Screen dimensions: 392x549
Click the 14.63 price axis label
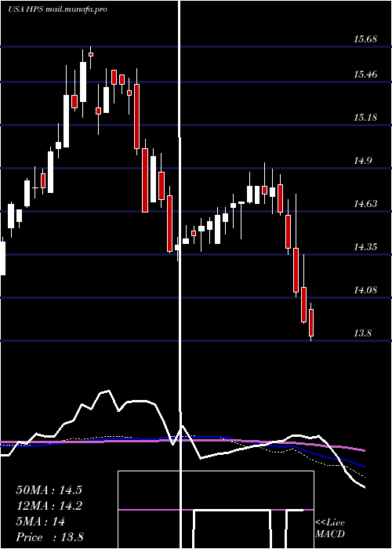[365, 204]
